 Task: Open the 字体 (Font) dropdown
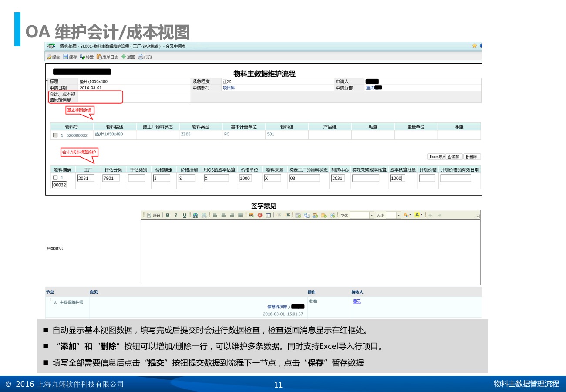coord(371,215)
